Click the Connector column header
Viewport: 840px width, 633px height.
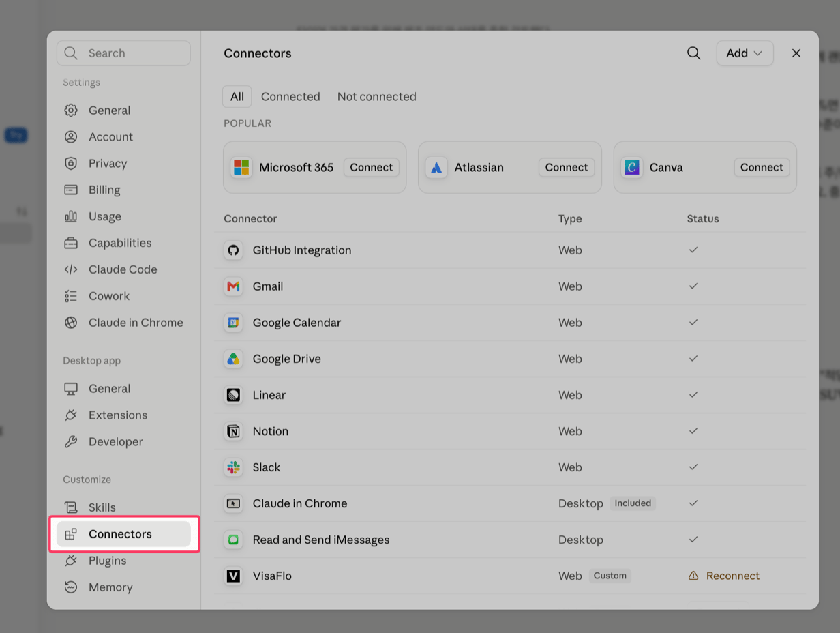click(250, 219)
